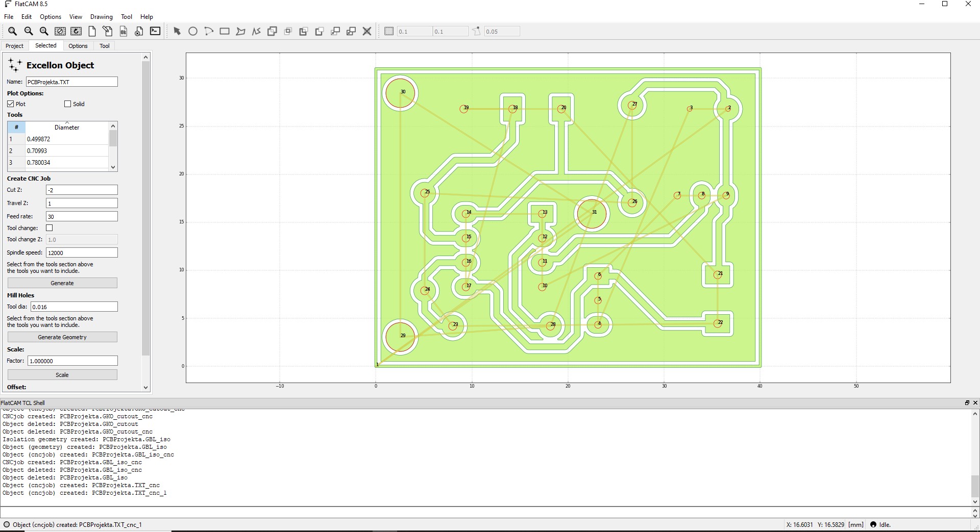Click the Delete object toolbar icon
This screenshot has width=980, height=532.
(139, 31)
